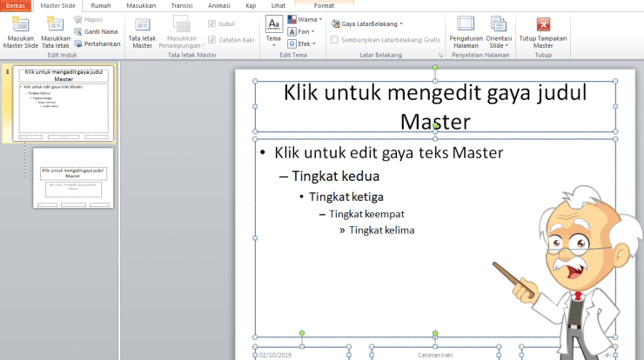The image size is (644, 360).
Task: Switch to the Rumah tab
Action: click(101, 6)
